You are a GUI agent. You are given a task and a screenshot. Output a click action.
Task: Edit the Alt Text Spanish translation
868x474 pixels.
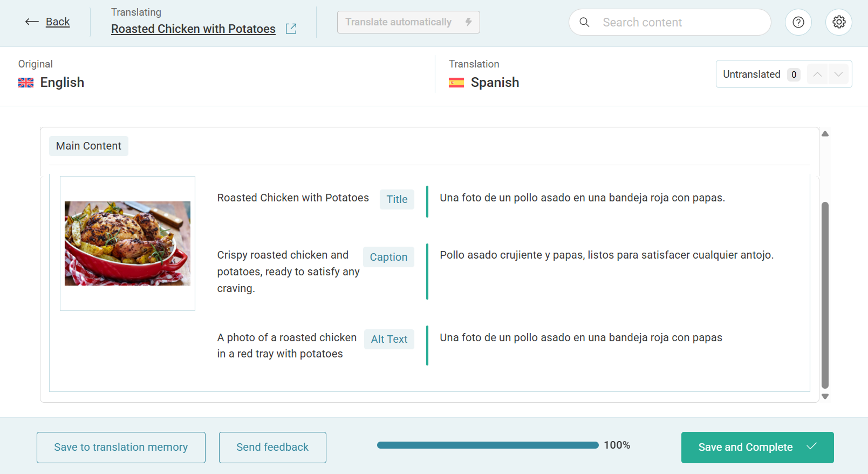[580, 337]
